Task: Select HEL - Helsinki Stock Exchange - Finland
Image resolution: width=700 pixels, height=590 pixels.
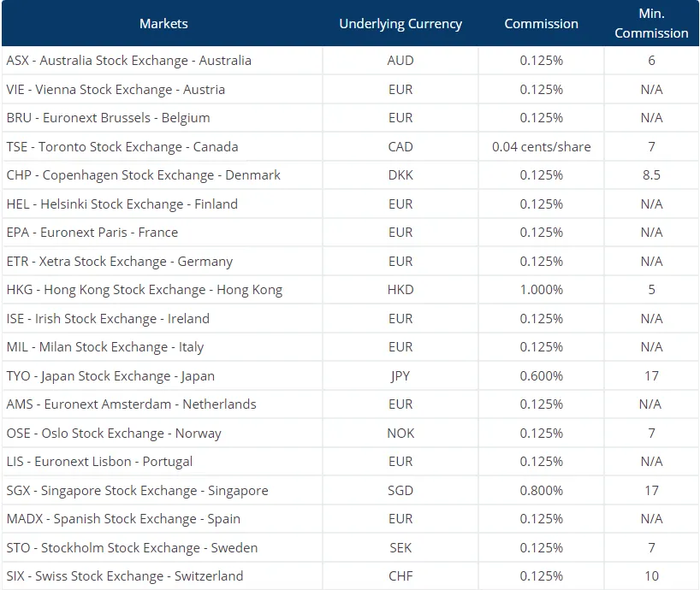Action: 122,204
